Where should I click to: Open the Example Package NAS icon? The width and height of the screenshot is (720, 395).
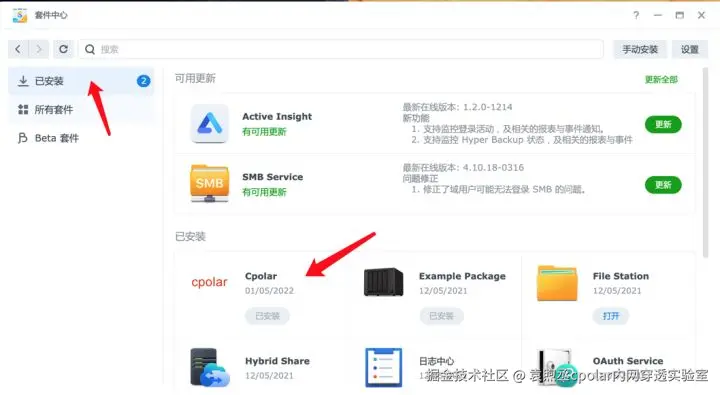(x=383, y=282)
